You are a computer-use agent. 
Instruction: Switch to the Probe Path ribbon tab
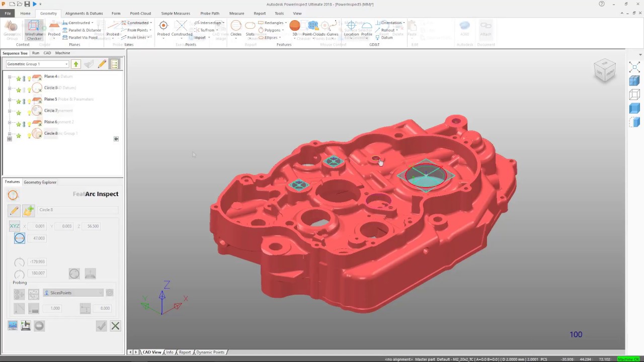coord(209,14)
